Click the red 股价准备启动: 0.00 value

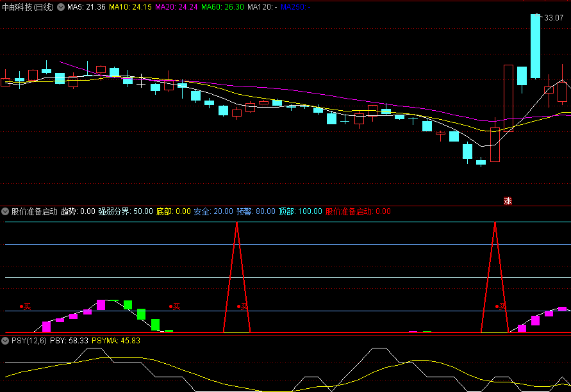coord(358,211)
